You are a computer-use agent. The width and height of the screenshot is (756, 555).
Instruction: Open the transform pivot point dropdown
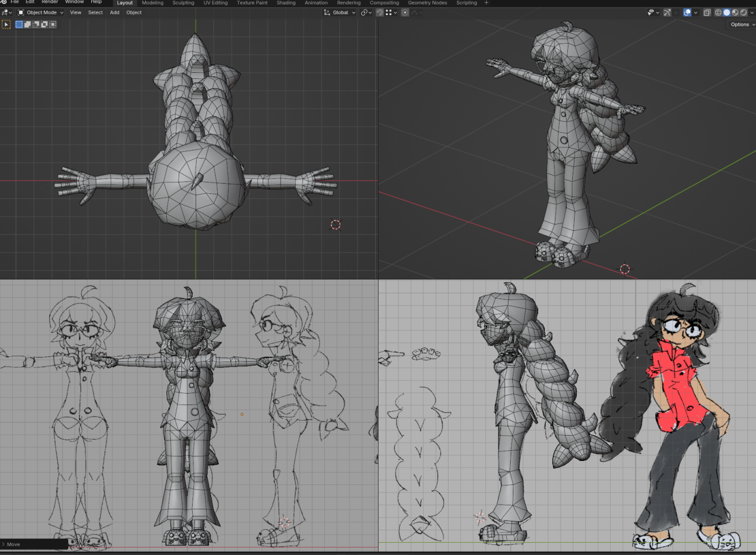coord(366,12)
